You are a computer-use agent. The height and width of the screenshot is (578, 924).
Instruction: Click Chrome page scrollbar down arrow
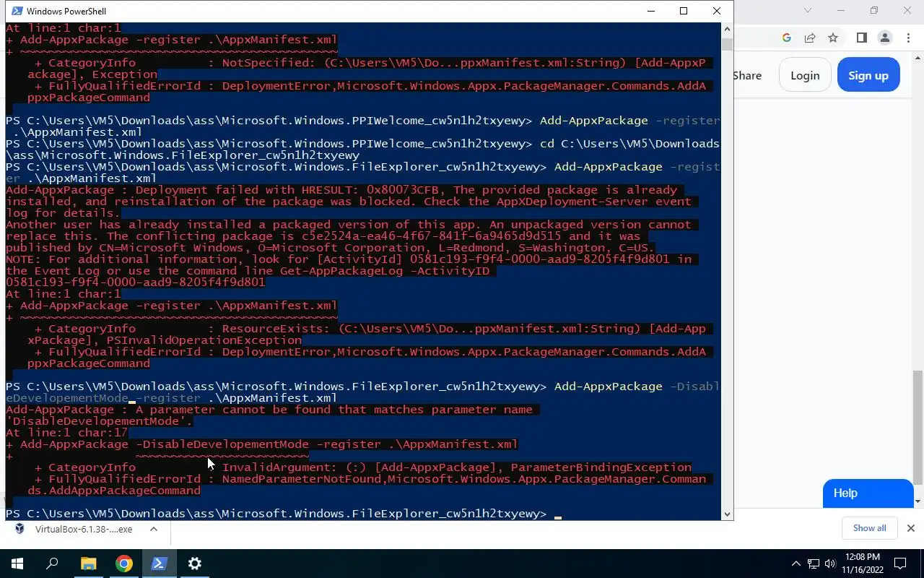[918, 501]
